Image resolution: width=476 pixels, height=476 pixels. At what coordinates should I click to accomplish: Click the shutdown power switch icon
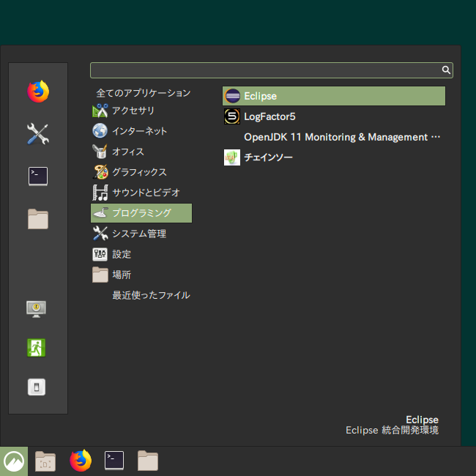coord(37,387)
